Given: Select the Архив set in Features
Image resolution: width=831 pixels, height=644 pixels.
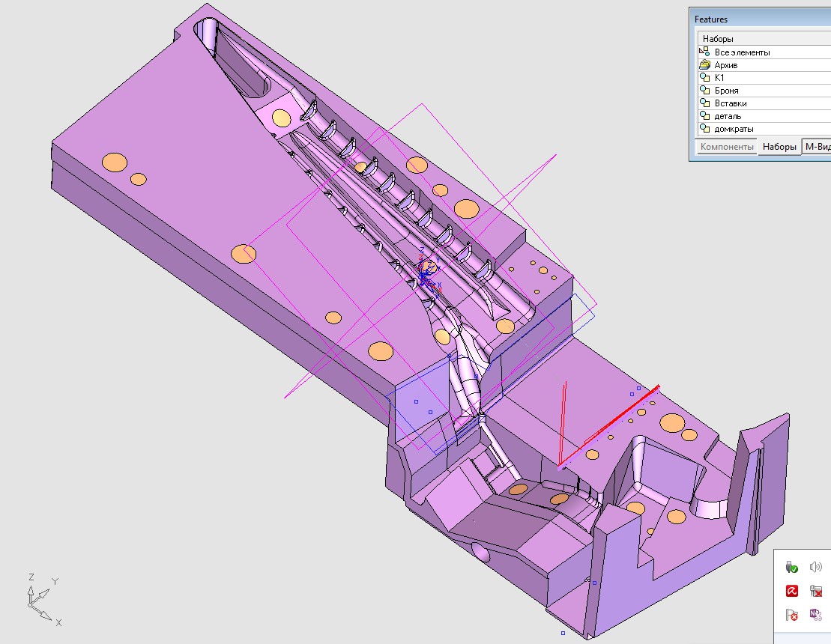Looking at the screenshot, I should pyautogui.click(x=764, y=64).
